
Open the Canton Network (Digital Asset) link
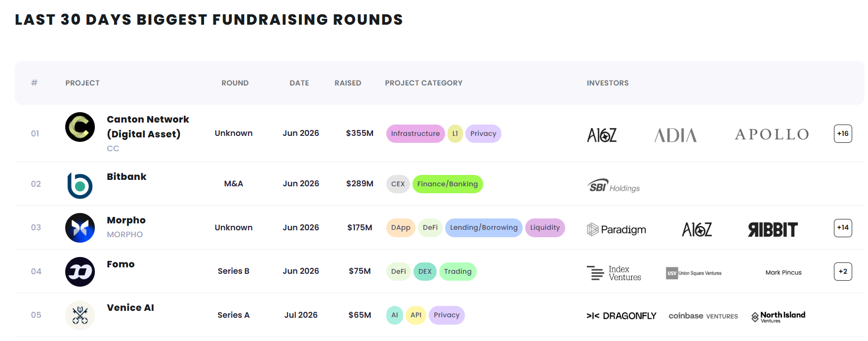[x=148, y=127]
